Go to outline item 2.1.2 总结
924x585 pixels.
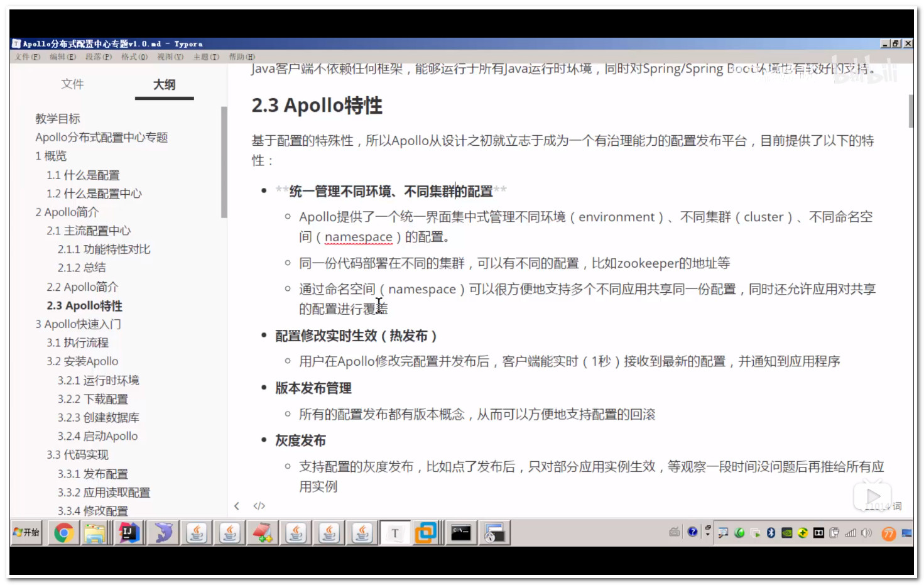82,268
